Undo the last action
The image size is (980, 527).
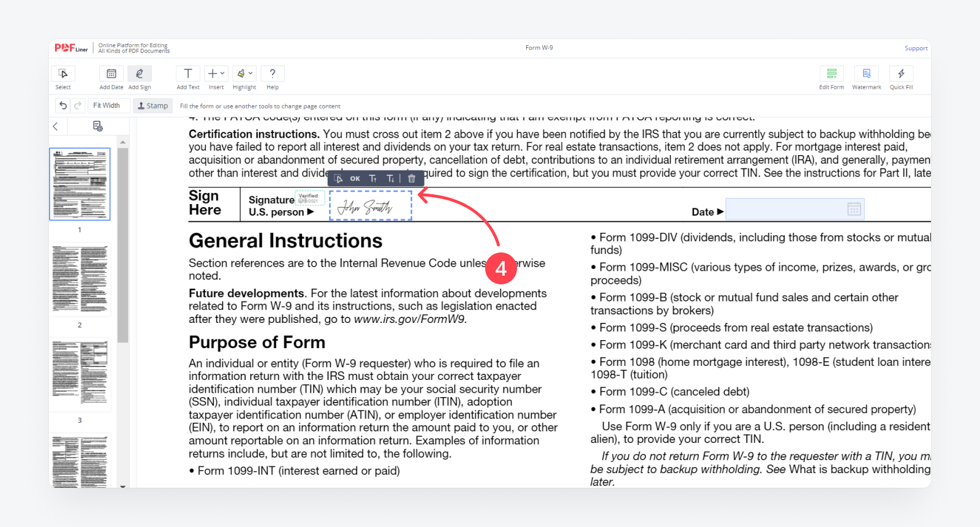(x=63, y=105)
